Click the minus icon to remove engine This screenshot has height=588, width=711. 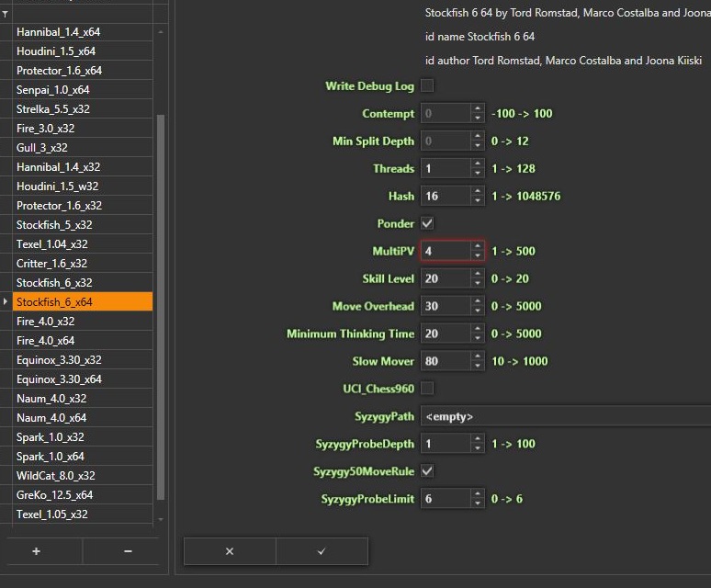coord(128,551)
